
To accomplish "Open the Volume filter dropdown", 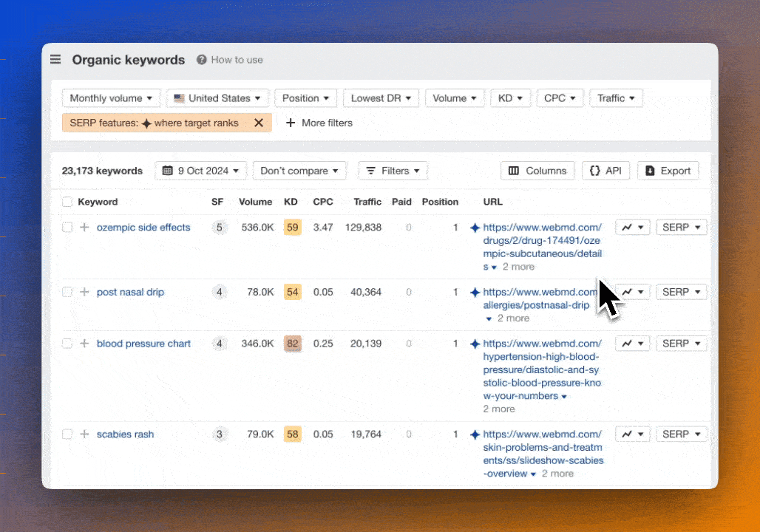I will tap(455, 98).
